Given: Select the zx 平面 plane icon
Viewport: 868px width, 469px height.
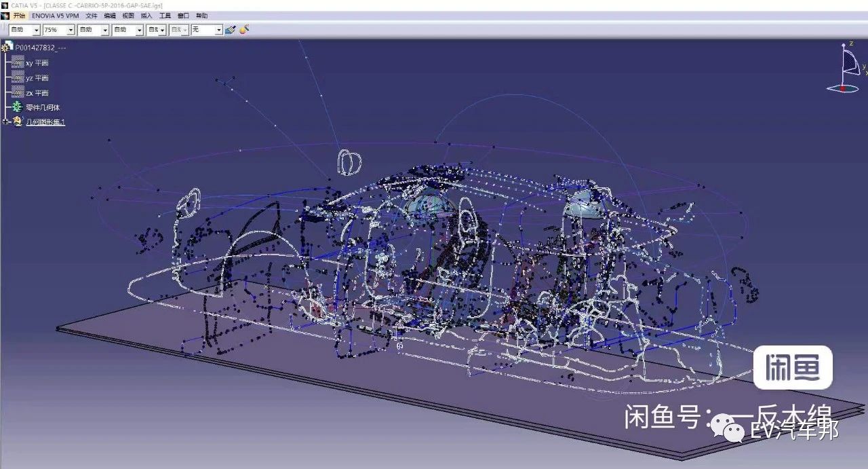Looking at the screenshot, I should pyautogui.click(x=18, y=92).
